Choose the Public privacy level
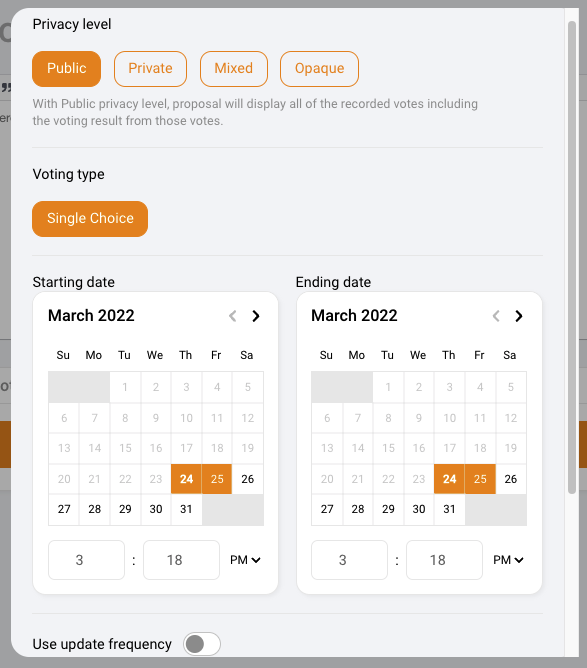 [66, 69]
